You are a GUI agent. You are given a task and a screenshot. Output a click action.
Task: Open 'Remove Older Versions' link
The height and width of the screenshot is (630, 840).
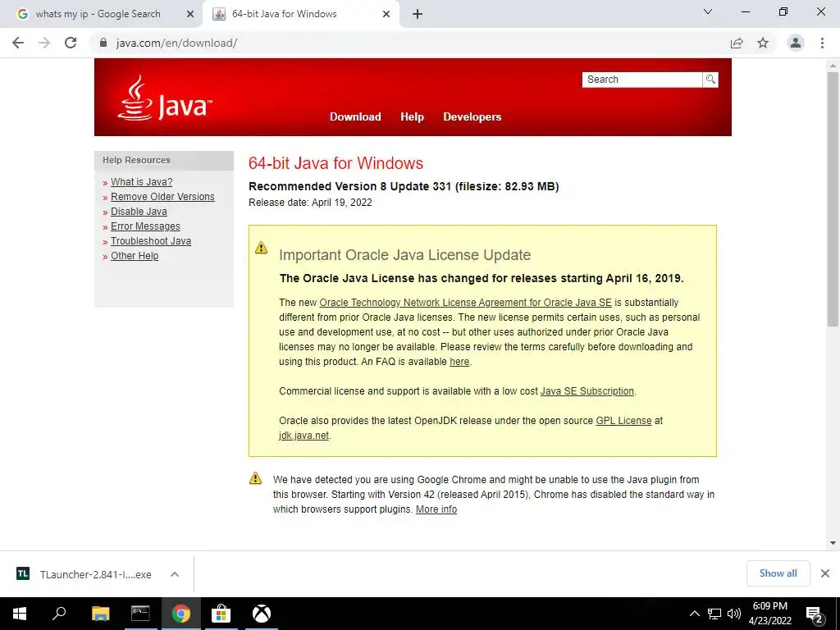coord(162,197)
